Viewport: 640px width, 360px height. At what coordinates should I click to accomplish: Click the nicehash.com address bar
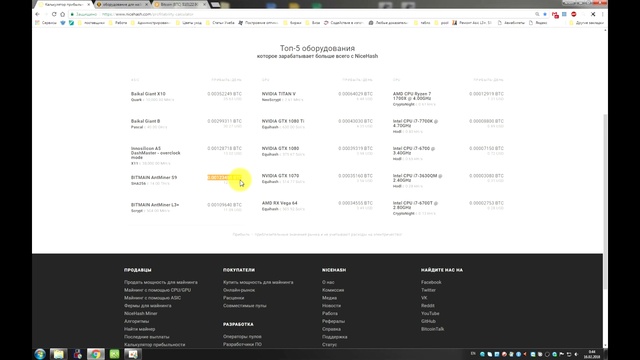[x=302, y=14]
